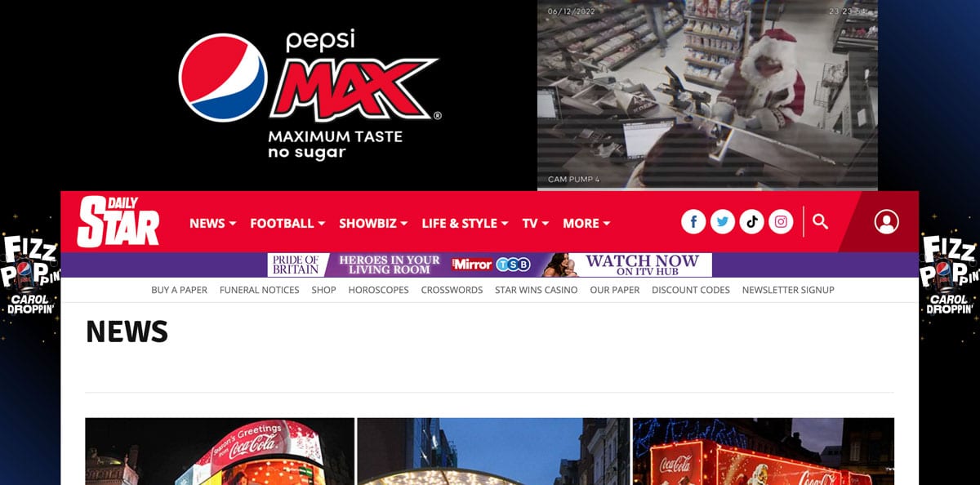Open Newsletter Signup link
This screenshot has height=485, width=980.
(788, 290)
